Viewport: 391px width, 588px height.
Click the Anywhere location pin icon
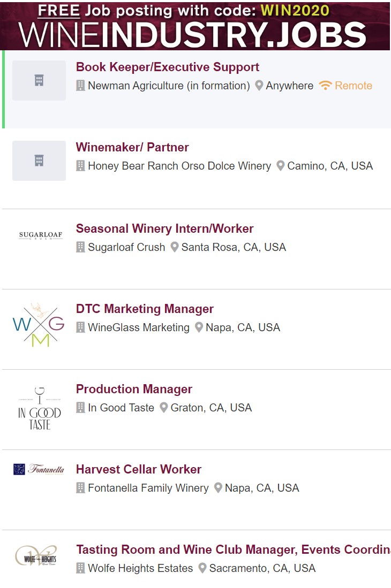coord(259,86)
